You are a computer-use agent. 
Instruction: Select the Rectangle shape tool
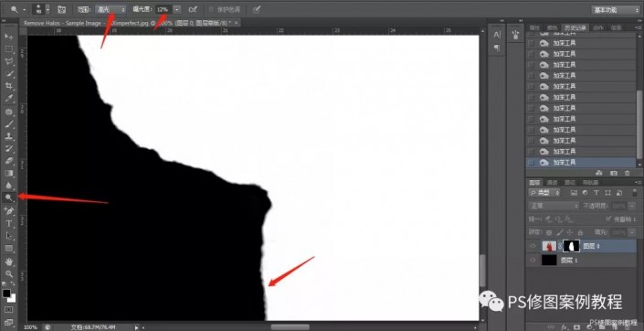(8, 249)
